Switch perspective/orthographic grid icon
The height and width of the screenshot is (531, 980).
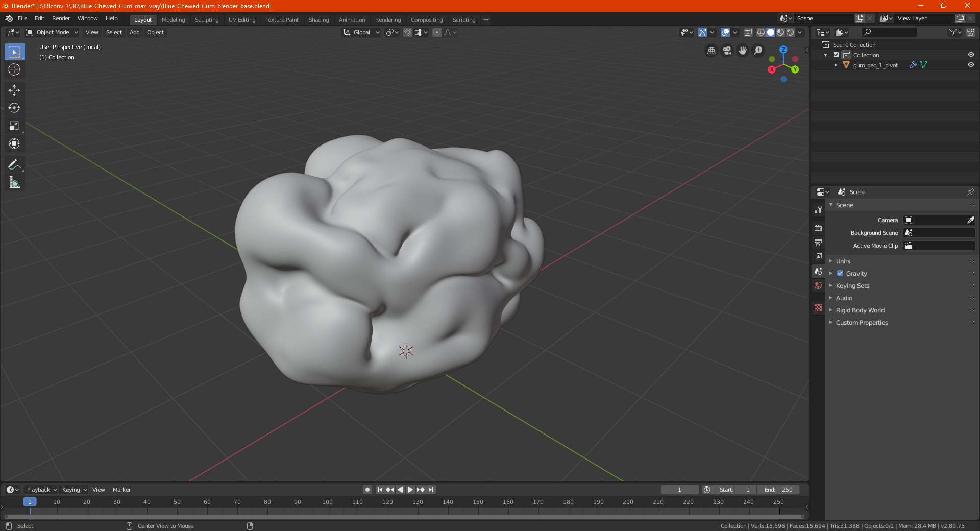[711, 51]
